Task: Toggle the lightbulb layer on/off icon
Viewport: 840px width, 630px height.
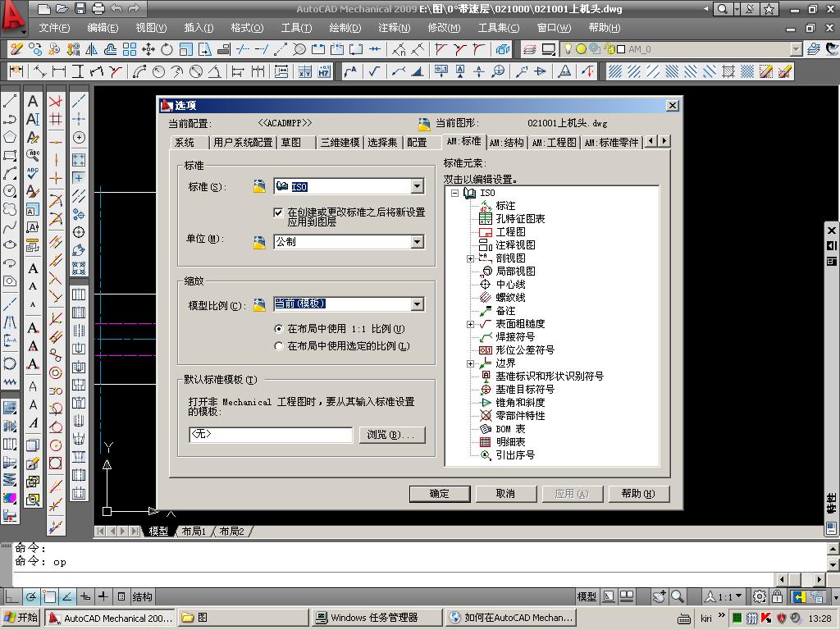Action: (568, 49)
